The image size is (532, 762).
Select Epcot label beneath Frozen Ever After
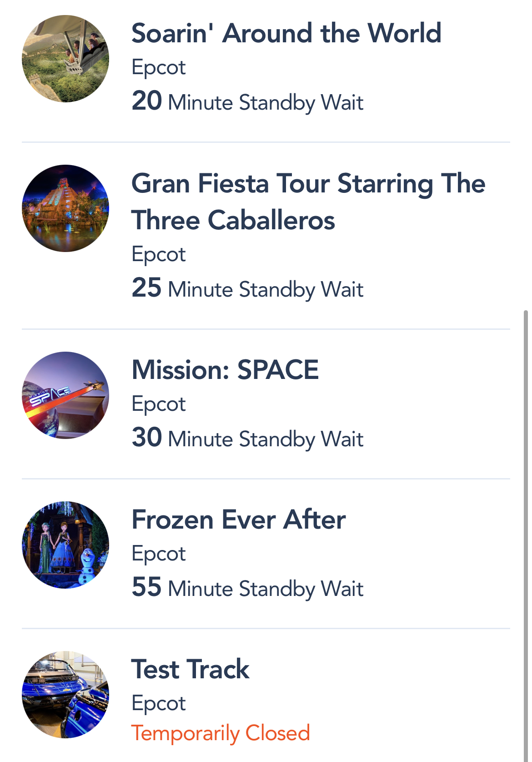point(159,554)
